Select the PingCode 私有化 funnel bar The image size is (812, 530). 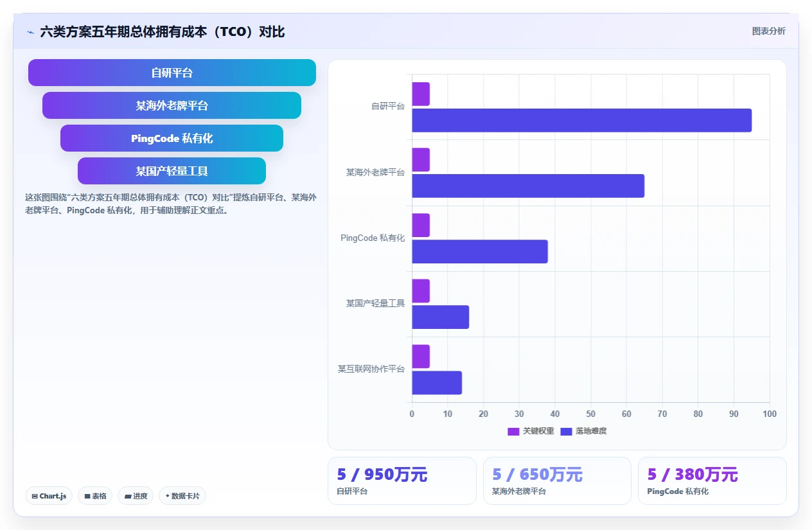[x=172, y=138]
